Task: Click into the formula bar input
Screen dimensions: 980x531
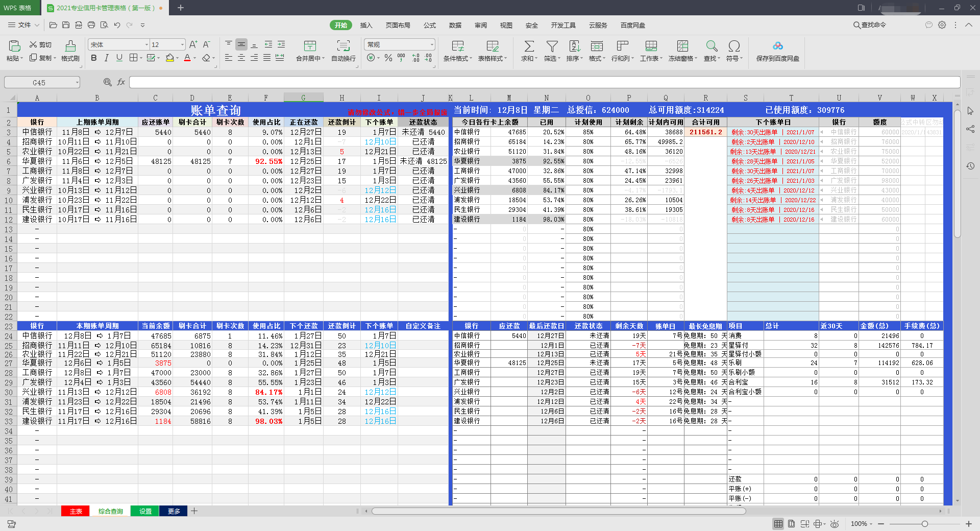Action: tap(545, 82)
